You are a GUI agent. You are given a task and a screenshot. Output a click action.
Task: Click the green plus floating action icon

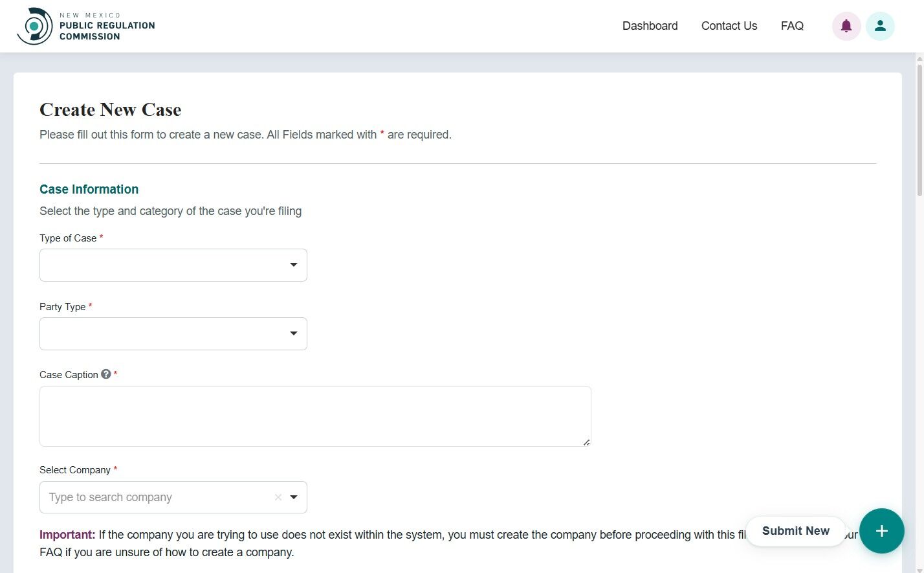[x=881, y=531]
